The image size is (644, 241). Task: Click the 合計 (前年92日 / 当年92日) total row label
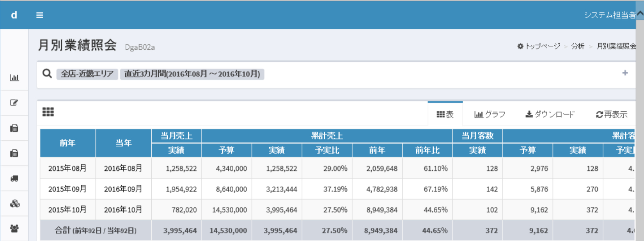click(x=96, y=230)
